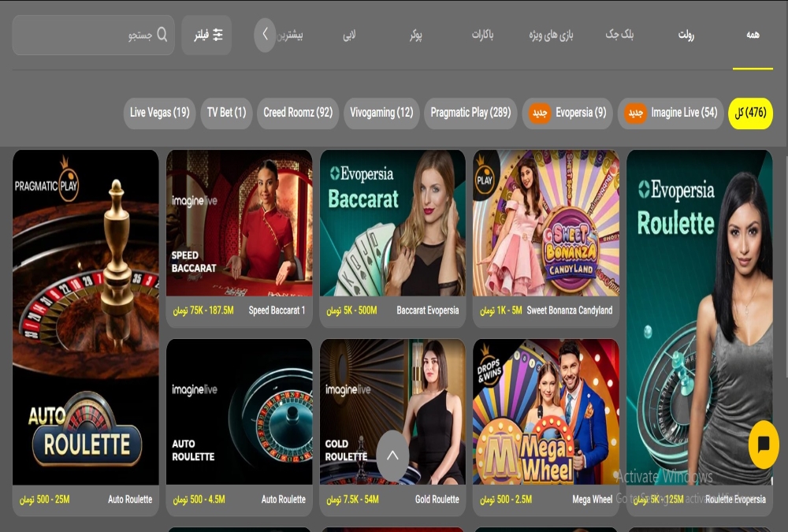Open the Evopersia Roulette tall thumbnail
The width and height of the screenshot is (788, 532).
tap(700, 318)
